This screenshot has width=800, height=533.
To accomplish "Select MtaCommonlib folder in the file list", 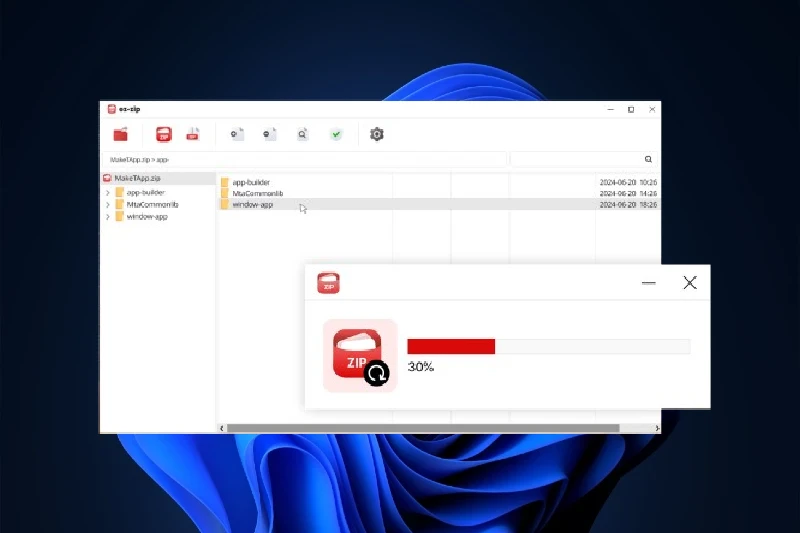I will tap(257, 193).
